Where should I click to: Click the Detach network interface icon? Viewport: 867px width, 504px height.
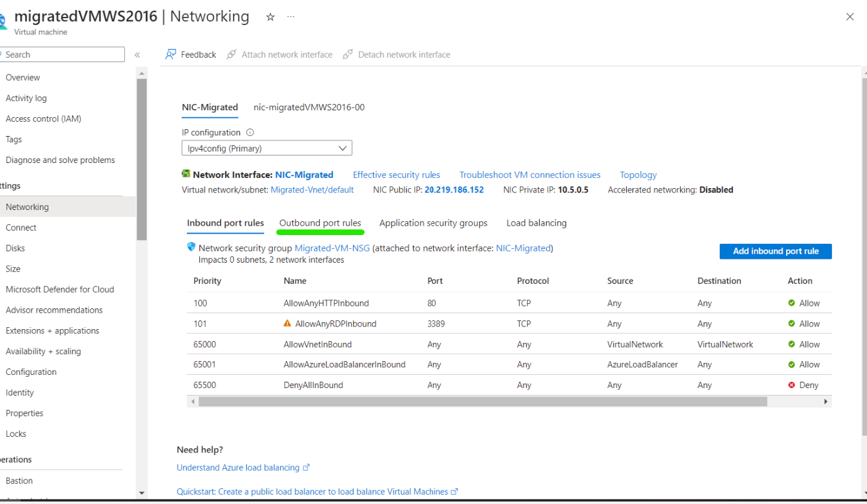pos(348,55)
